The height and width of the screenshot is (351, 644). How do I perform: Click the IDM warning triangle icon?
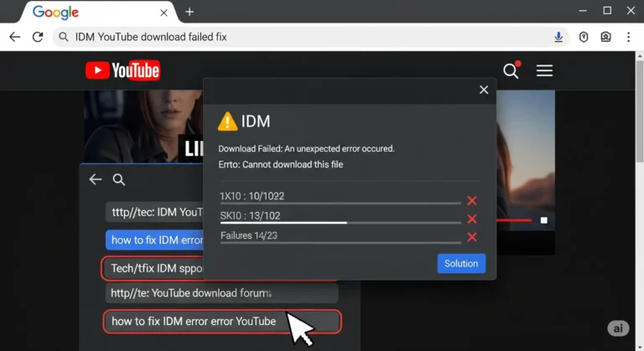(227, 121)
